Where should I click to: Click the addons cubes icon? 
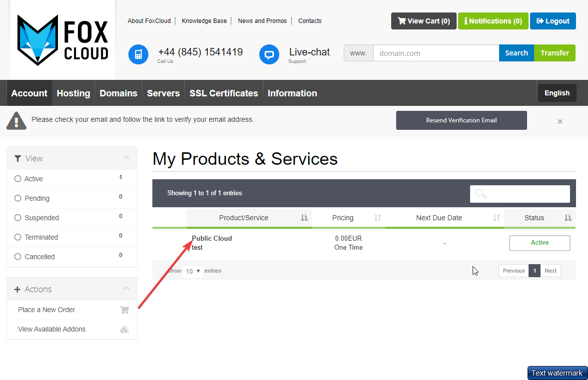[x=124, y=330]
